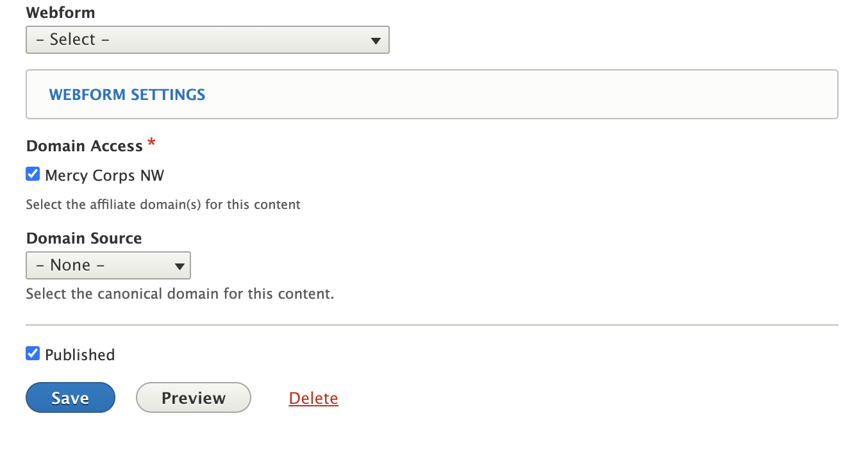Screen dimensions: 868x450
Task: Click the red required asterisk
Action: (x=151, y=143)
